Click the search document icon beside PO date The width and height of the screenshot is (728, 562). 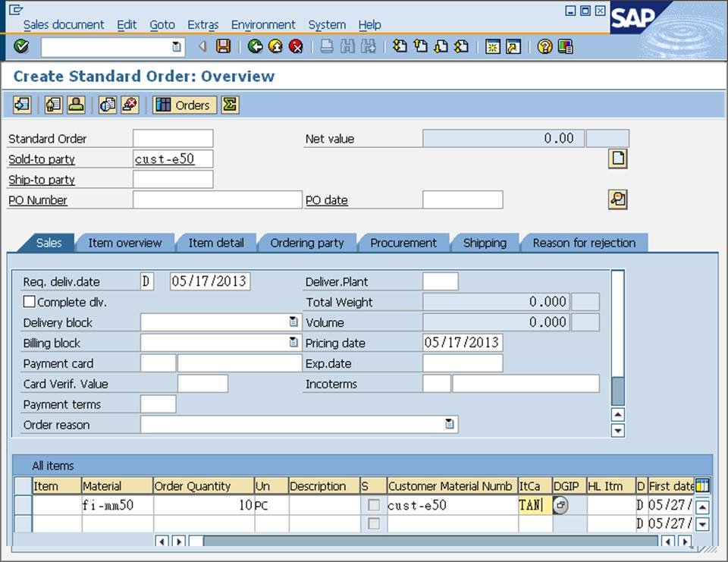(618, 199)
